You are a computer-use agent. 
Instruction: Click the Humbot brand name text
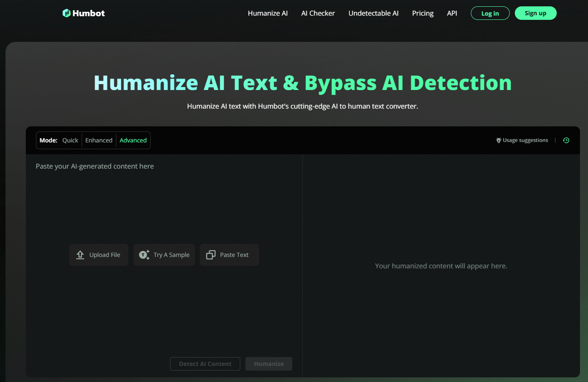pos(88,13)
